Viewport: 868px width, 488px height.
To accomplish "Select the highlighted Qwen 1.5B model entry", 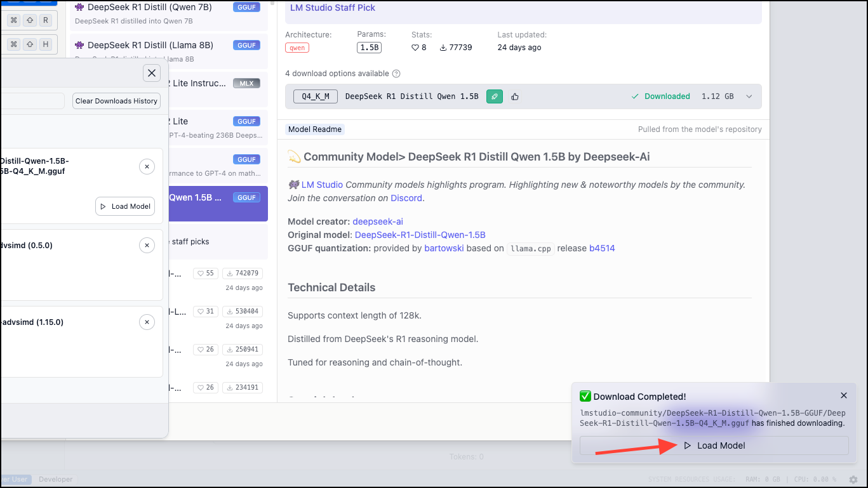I will point(218,204).
